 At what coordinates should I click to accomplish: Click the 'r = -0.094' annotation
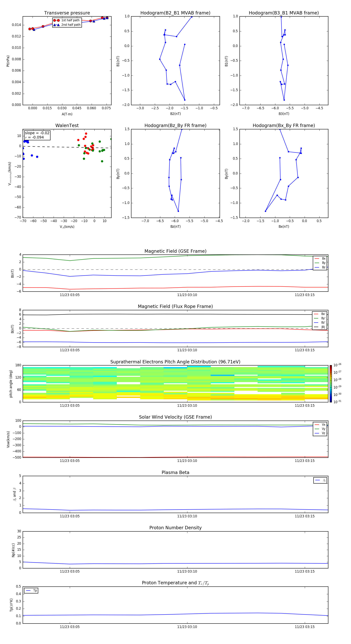[35, 137]
